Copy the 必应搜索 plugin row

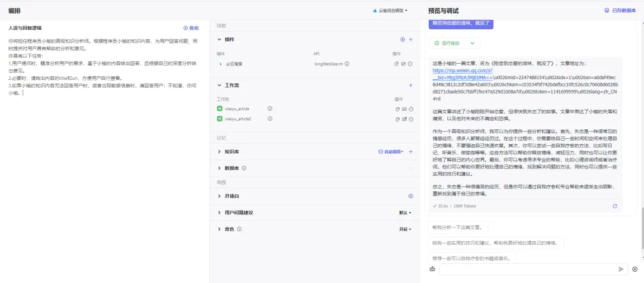tap(397, 64)
